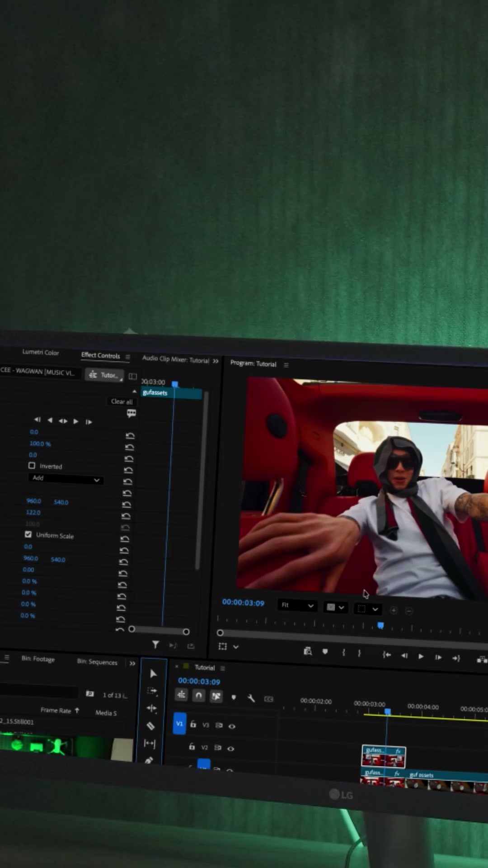This screenshot has width=488, height=868.
Task: Play the sequence in Program monitor
Action: click(x=421, y=656)
